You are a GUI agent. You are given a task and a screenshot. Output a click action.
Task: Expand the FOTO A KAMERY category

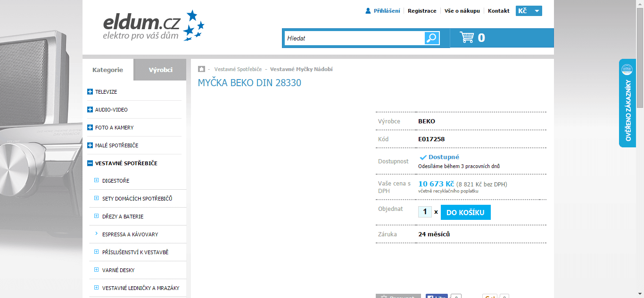[x=90, y=128]
